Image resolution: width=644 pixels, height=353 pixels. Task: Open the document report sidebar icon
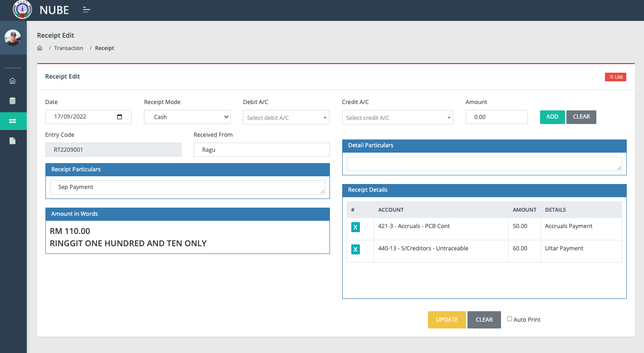pyautogui.click(x=13, y=141)
